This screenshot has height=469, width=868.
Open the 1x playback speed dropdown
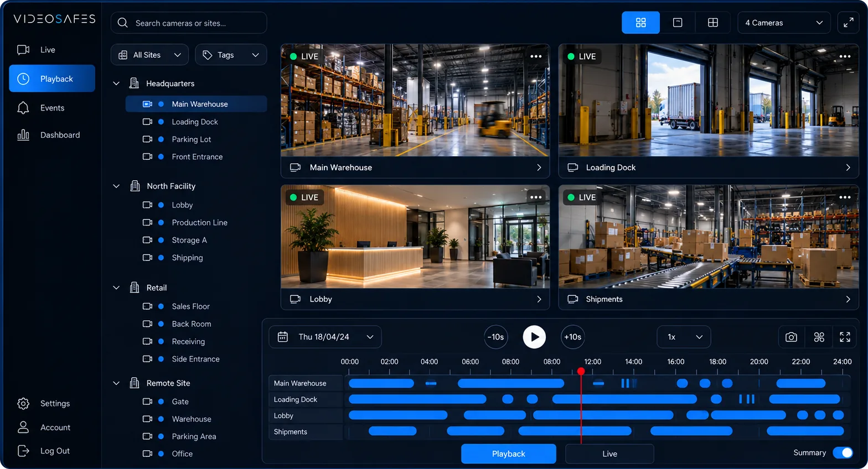click(684, 337)
